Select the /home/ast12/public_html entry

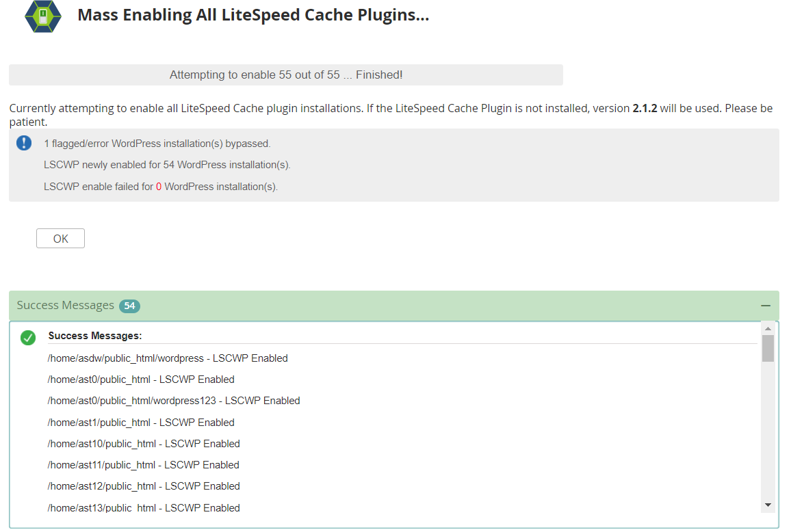(x=144, y=486)
